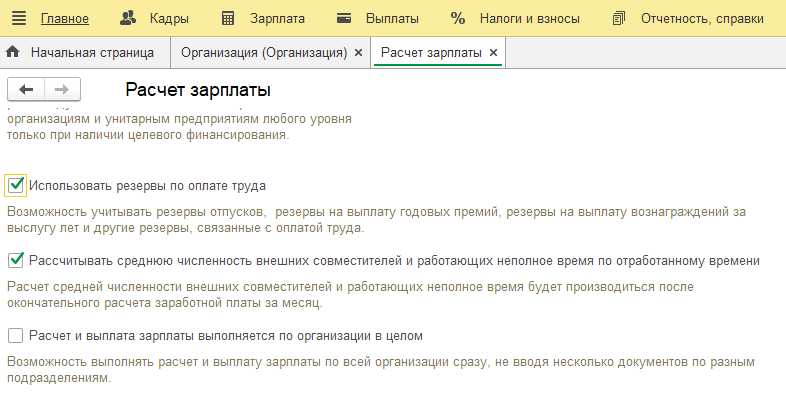Click text 'организациям и унитарным предприятиям любого уровня'
786x394 pixels.
pos(179,119)
